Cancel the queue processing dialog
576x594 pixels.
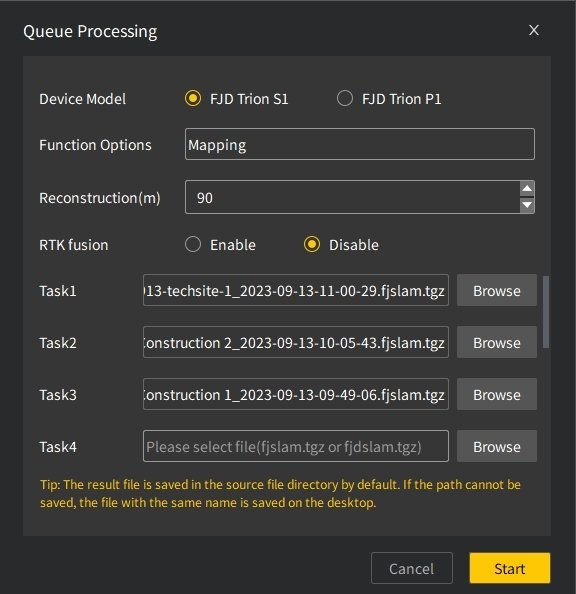point(412,568)
